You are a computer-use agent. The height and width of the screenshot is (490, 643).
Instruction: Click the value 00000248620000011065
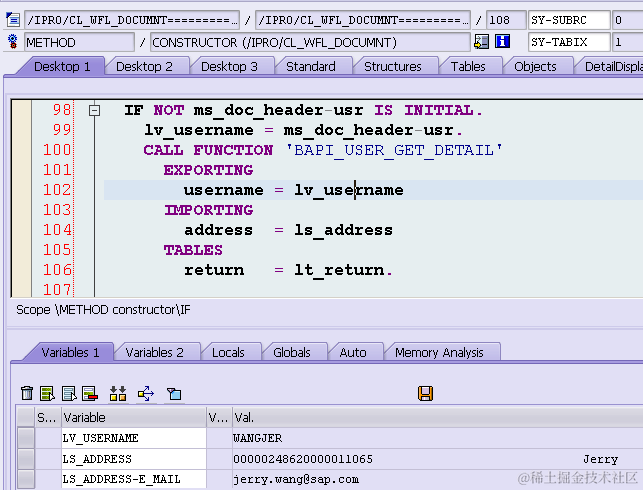(x=303, y=459)
